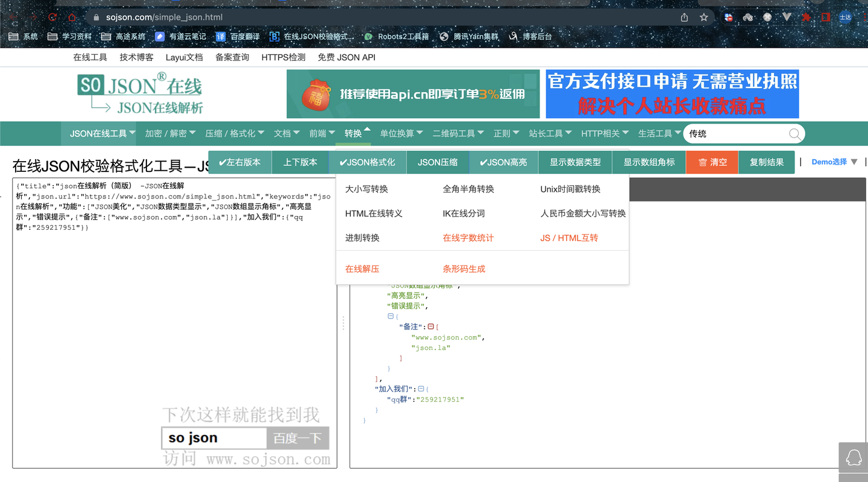Select IK在线分词 menu entry

(464, 214)
